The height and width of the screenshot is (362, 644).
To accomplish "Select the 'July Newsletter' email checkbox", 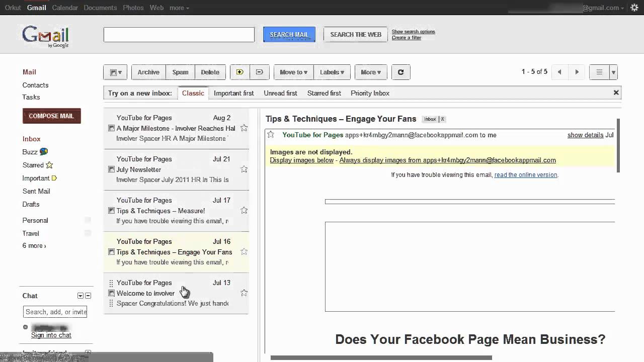I will coord(112,169).
